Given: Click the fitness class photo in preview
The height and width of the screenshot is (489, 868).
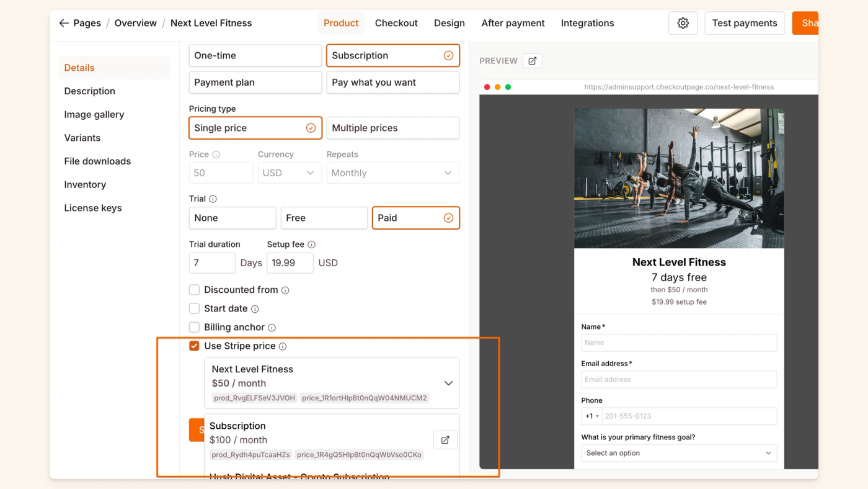Looking at the screenshot, I should click(x=679, y=179).
